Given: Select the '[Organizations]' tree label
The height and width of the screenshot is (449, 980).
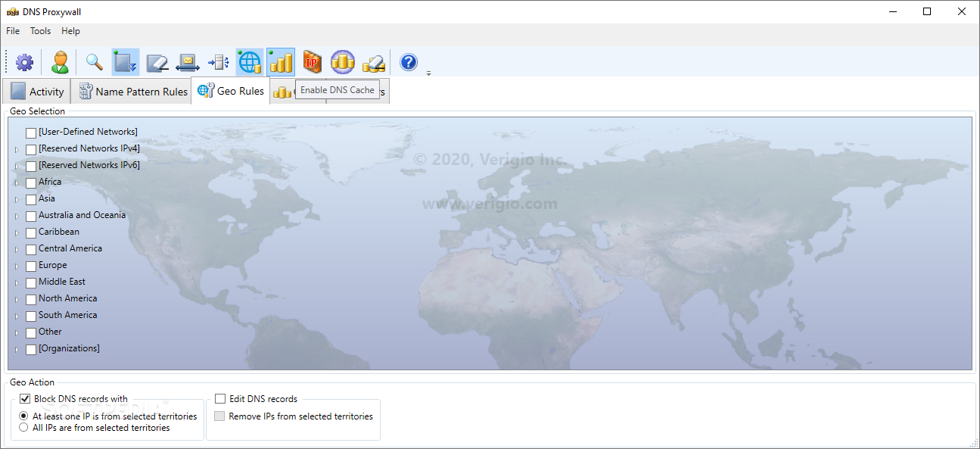Looking at the screenshot, I should coord(70,348).
